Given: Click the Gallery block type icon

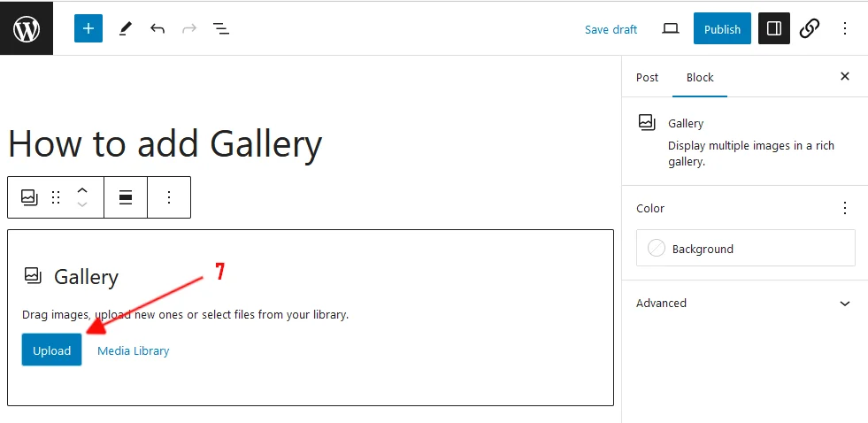Looking at the screenshot, I should click(x=29, y=197).
